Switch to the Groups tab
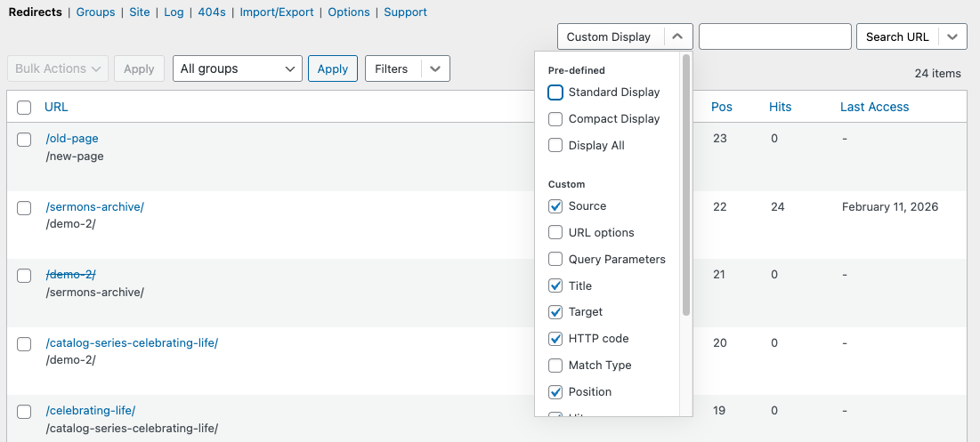 coord(95,12)
